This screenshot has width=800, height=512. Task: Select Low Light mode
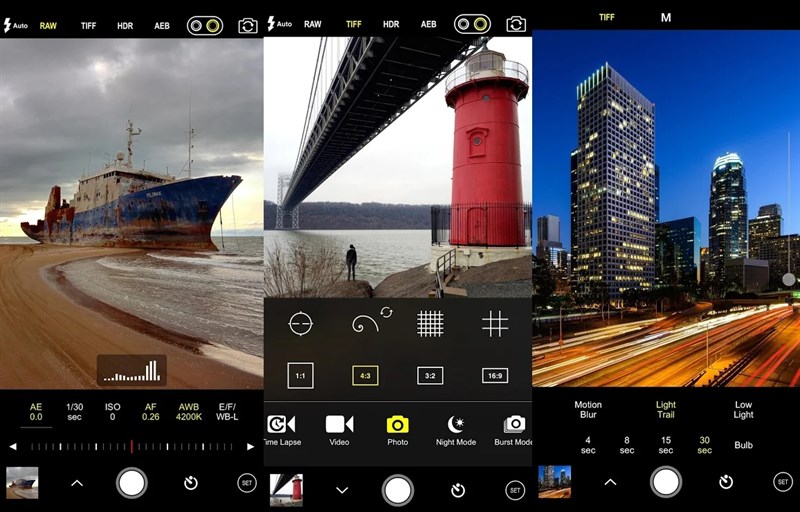click(743, 409)
